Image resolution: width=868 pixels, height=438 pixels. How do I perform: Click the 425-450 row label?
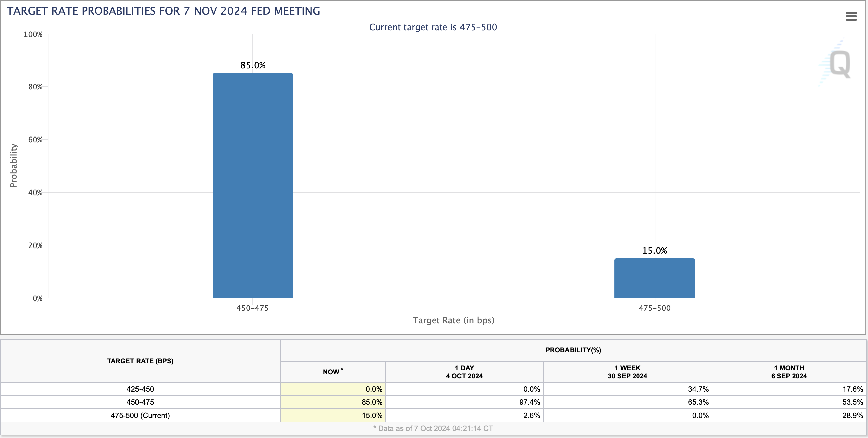tap(140, 389)
